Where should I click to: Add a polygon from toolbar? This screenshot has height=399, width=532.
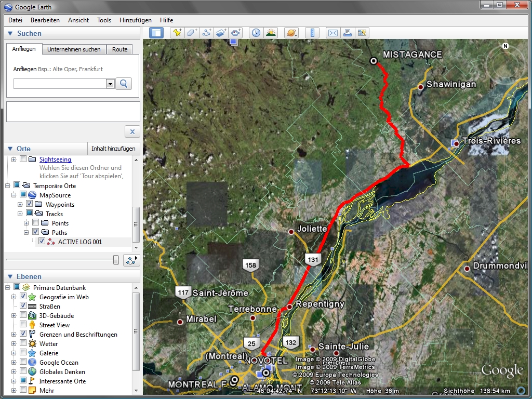pos(192,33)
